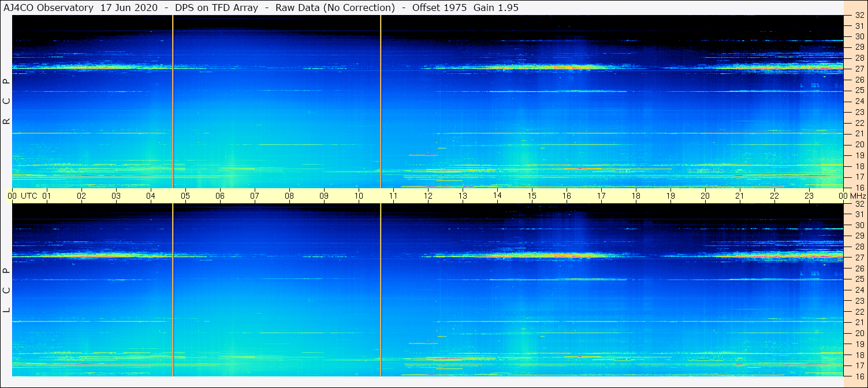
Task: Click the 26 MHz label on the RCP scale
Action: (859, 80)
